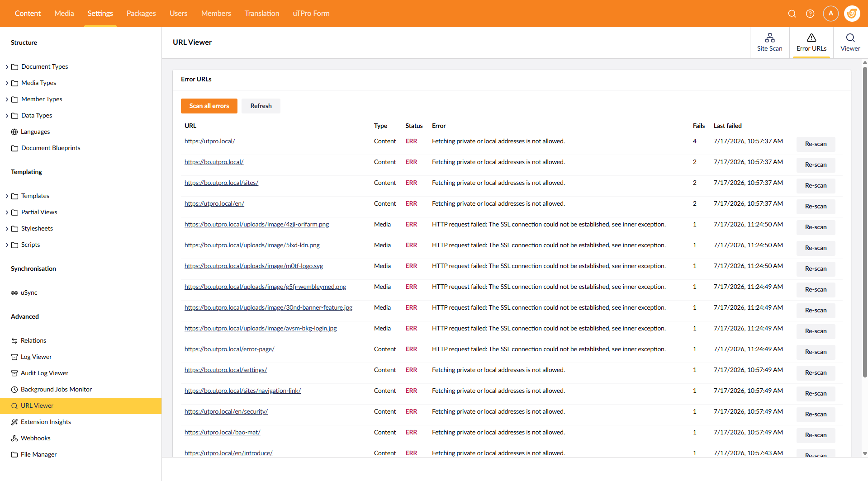Re-scan the https://utpro.local/ row
The image size is (868, 481).
816,144
